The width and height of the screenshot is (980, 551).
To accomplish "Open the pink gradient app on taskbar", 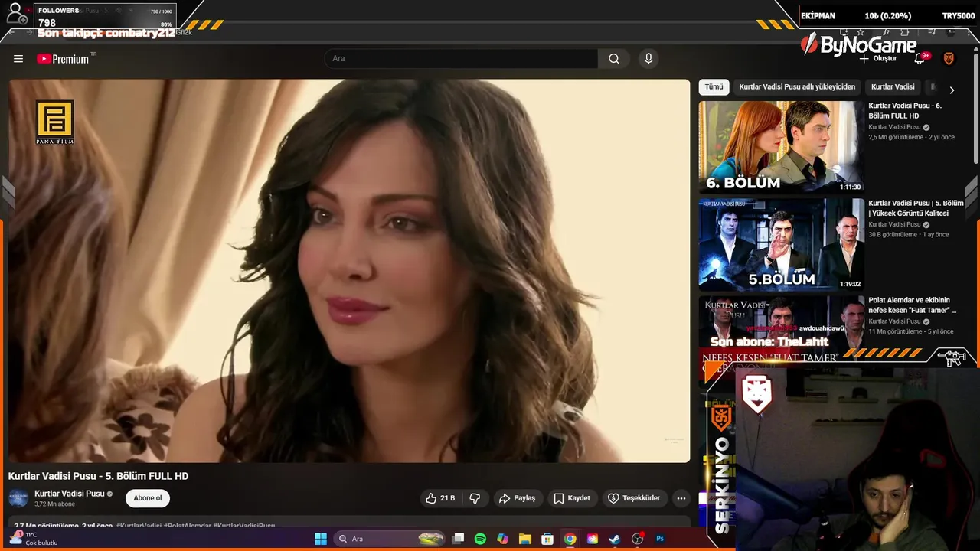I will 592,539.
